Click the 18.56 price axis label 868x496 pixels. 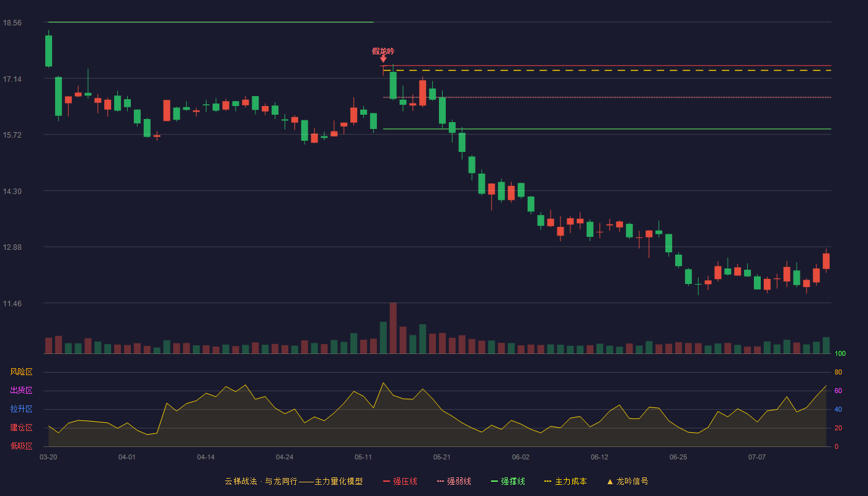[12, 22]
